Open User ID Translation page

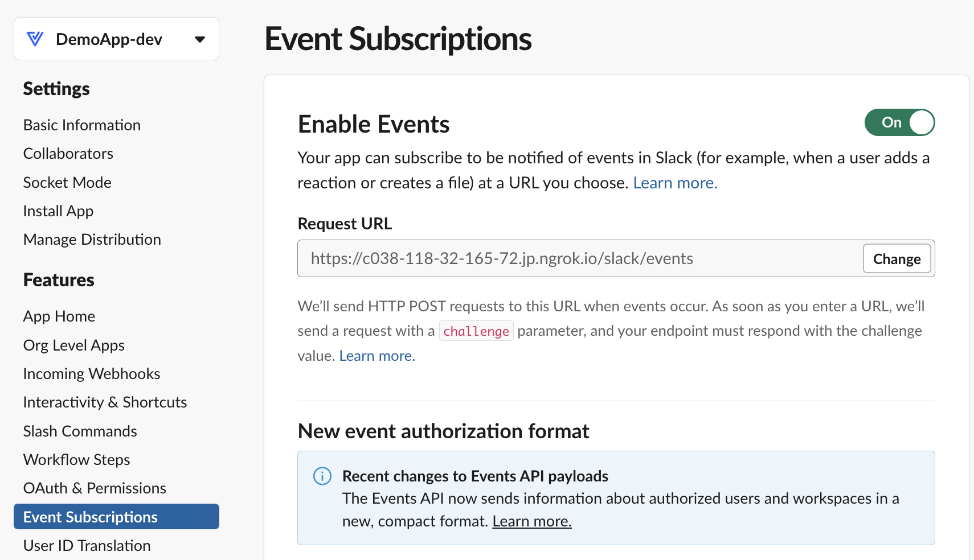87,546
